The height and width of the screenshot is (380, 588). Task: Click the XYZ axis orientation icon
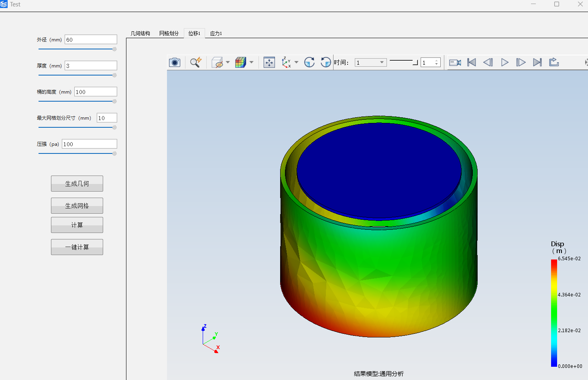tap(286, 62)
